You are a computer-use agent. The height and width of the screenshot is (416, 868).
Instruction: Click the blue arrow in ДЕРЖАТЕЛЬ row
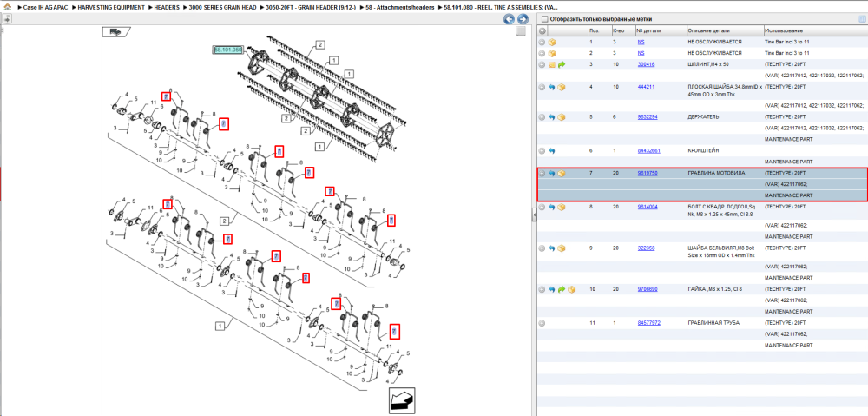point(552,117)
